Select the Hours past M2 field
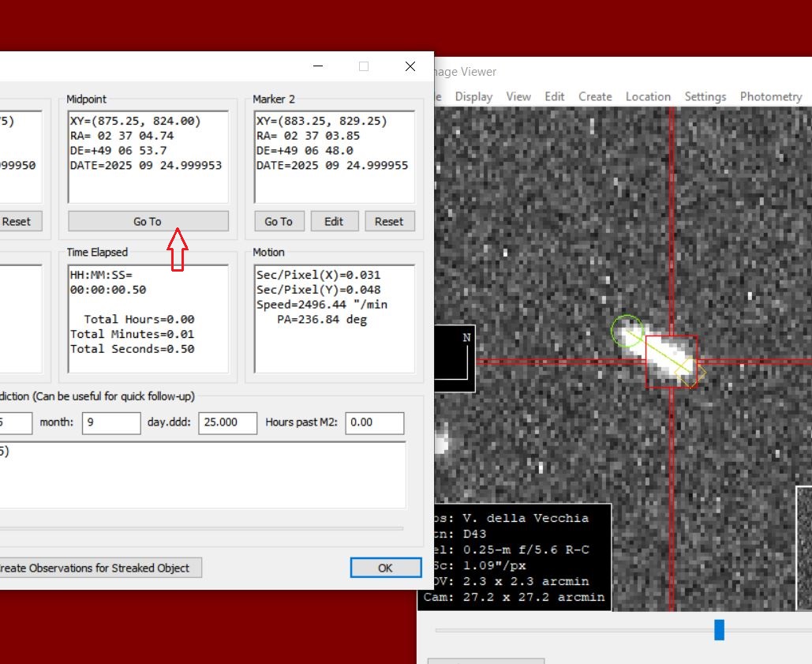The width and height of the screenshot is (812, 664). click(374, 422)
